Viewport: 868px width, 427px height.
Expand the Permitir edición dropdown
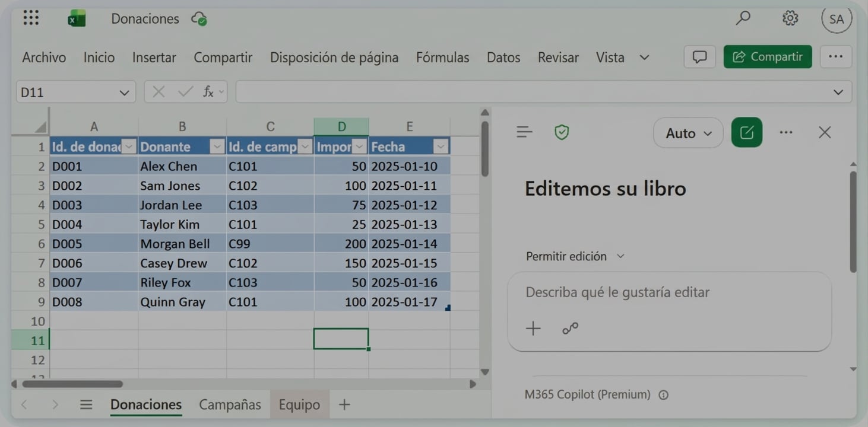[575, 256]
